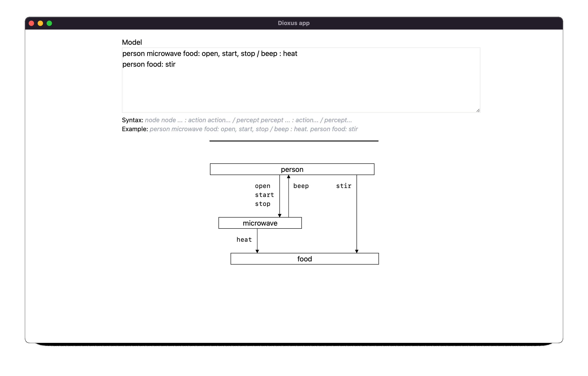Click the heat edge label

pyautogui.click(x=244, y=240)
